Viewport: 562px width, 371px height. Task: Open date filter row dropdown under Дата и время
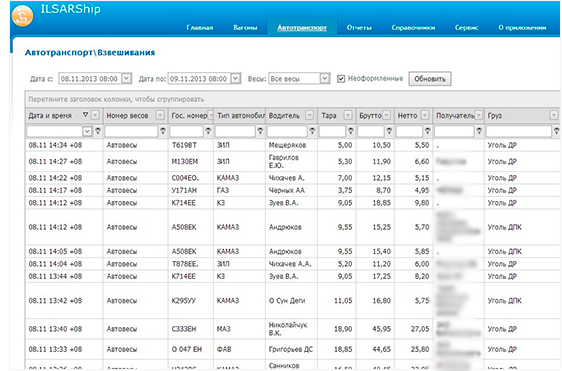87,131
